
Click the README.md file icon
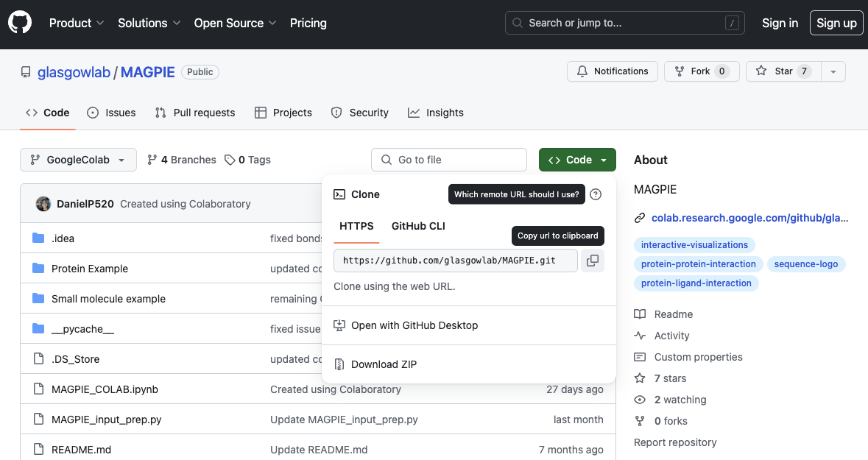click(x=39, y=450)
